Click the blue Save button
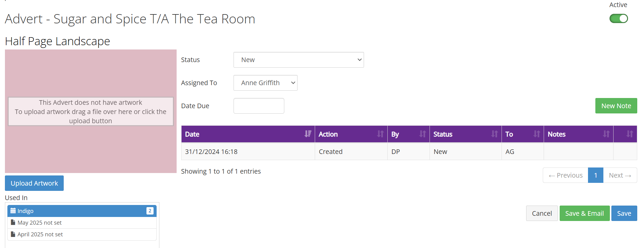The image size is (644, 248). 624,213
